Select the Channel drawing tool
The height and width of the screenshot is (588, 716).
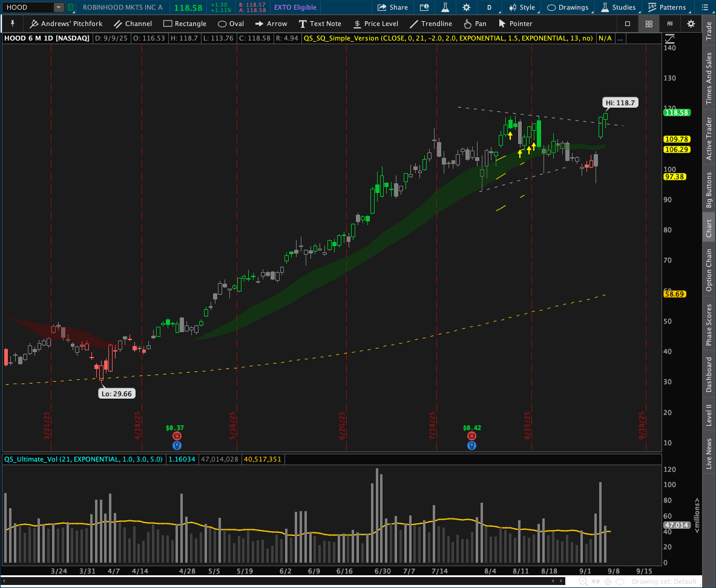(133, 24)
